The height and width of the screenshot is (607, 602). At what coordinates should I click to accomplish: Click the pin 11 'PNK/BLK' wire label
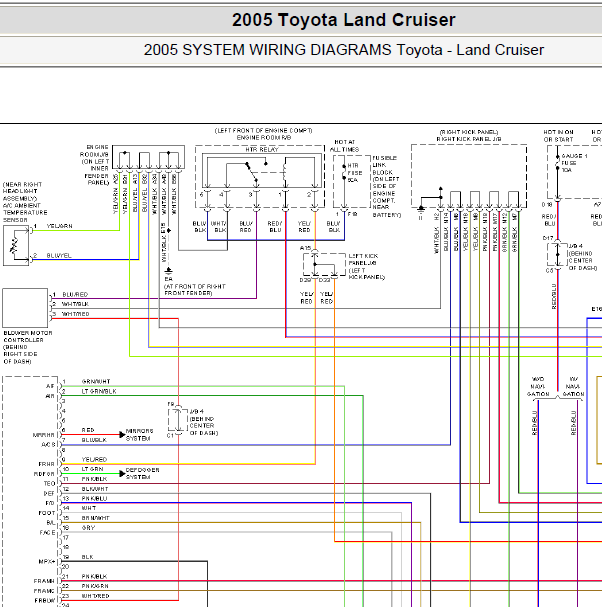point(94,479)
